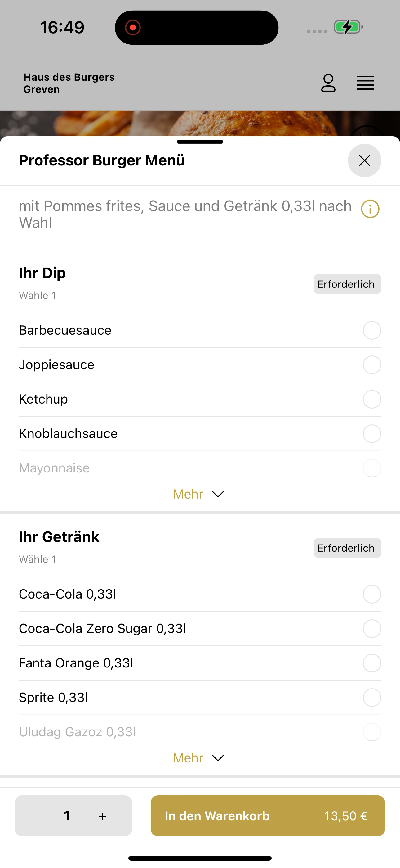Expand more dip options with Mehr
This screenshot has width=400, height=868.
(x=199, y=494)
